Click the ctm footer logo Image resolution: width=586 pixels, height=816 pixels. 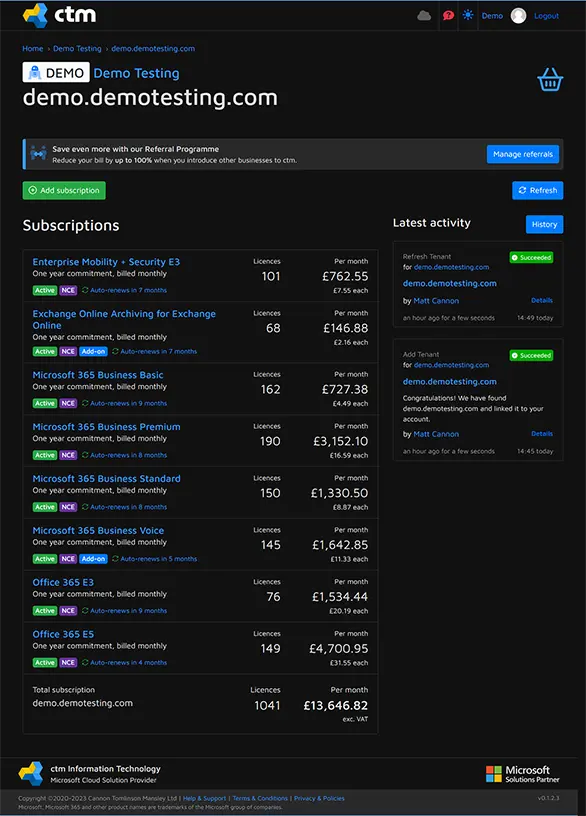tap(31, 773)
